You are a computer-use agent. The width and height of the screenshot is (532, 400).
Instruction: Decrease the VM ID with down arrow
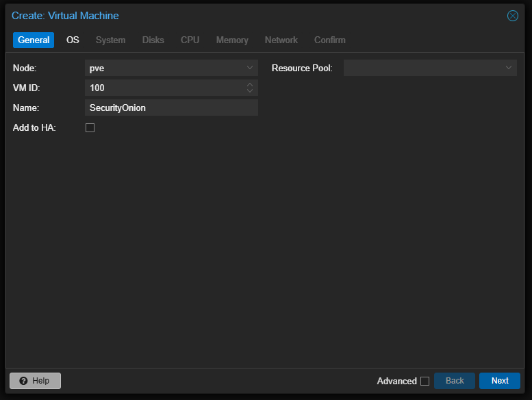click(x=250, y=91)
